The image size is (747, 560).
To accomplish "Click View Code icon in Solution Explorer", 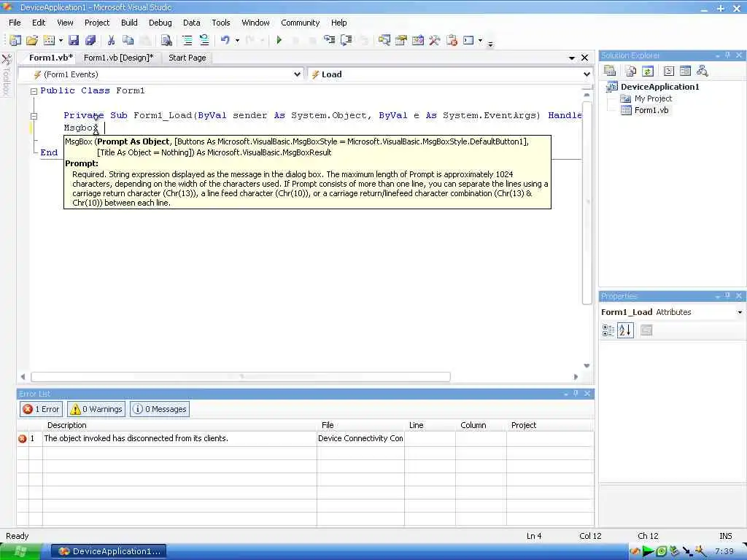I will coord(668,71).
